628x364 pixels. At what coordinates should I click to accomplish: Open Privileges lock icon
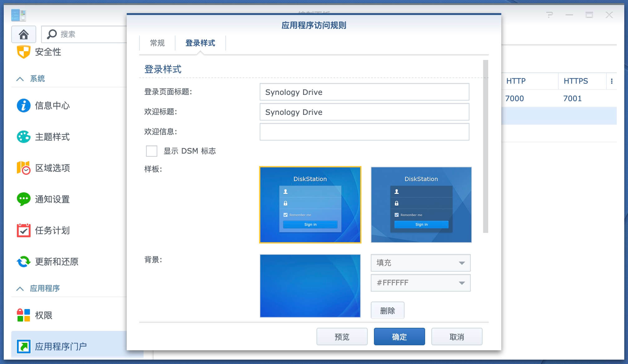23,315
